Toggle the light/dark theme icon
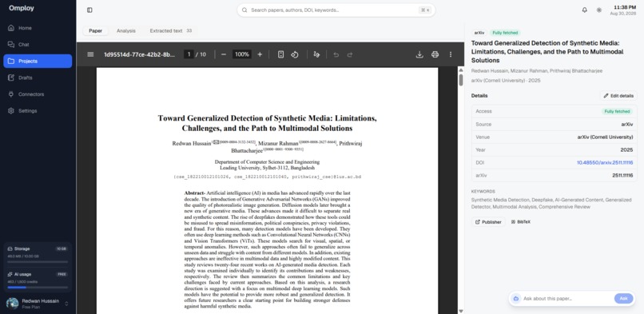Screen dimensions: 644x314 pos(598,10)
